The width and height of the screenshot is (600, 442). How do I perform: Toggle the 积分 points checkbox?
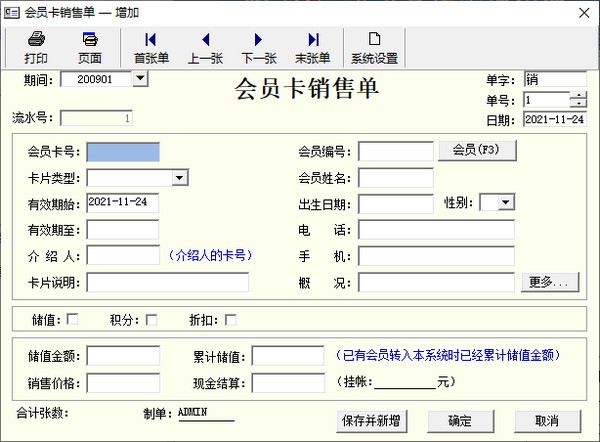[152, 320]
